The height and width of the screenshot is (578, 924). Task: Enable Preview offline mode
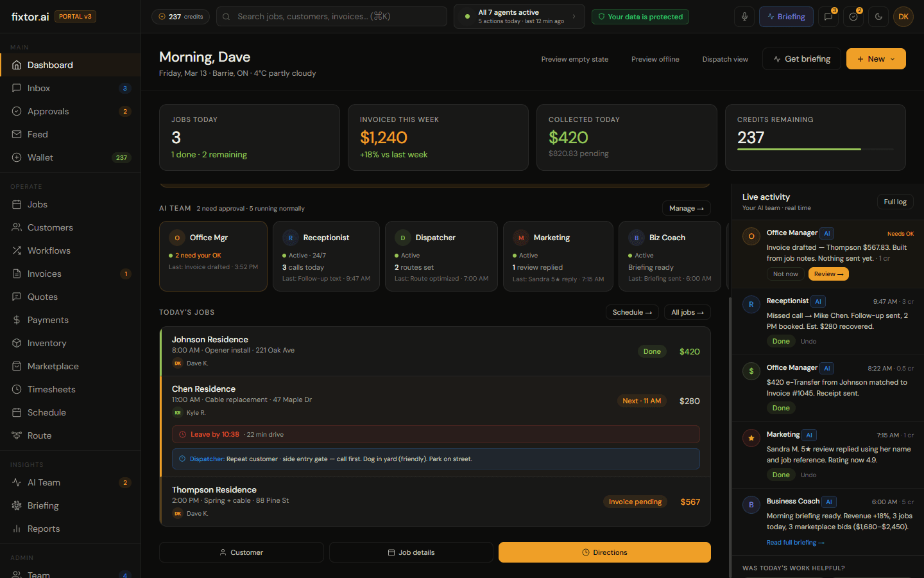(655, 58)
